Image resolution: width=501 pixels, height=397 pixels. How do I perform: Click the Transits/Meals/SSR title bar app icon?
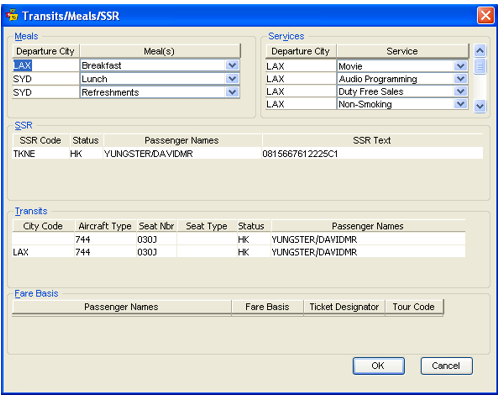tap(12, 15)
